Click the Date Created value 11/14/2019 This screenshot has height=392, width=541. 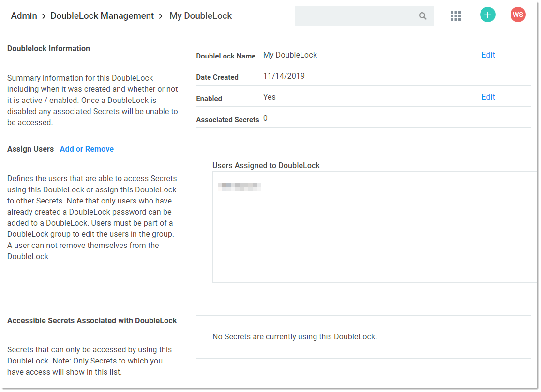(284, 76)
